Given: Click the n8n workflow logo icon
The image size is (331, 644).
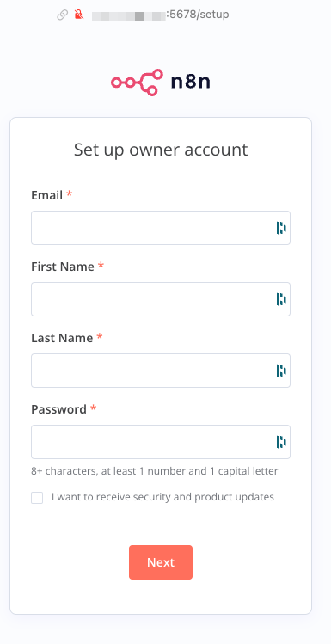Looking at the screenshot, I should (x=137, y=83).
